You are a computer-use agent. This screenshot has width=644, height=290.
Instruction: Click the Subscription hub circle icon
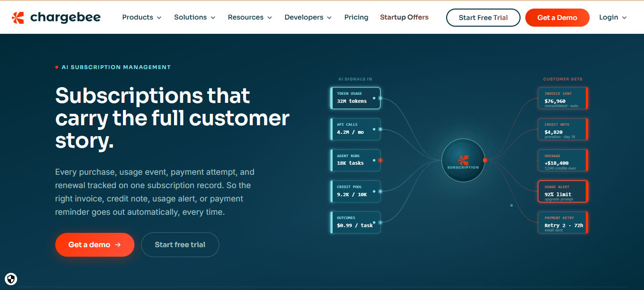click(463, 160)
